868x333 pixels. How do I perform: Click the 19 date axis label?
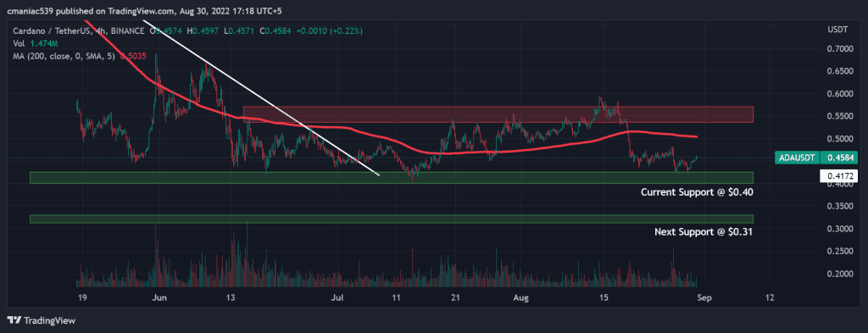point(81,297)
